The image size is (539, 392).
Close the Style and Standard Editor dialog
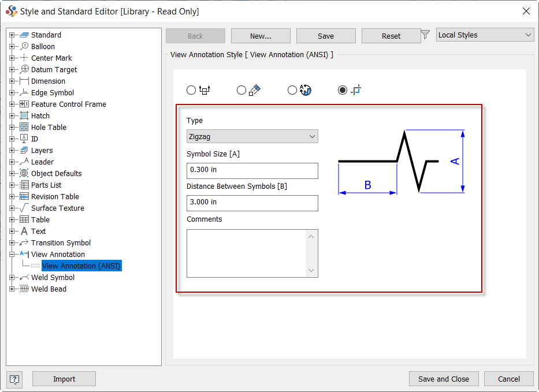(x=526, y=11)
